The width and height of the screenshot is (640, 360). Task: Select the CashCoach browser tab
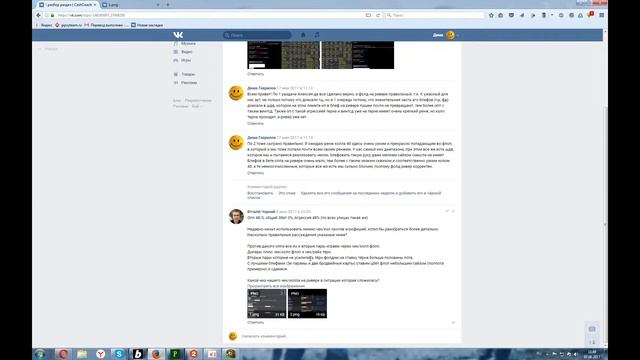(x=68, y=5)
